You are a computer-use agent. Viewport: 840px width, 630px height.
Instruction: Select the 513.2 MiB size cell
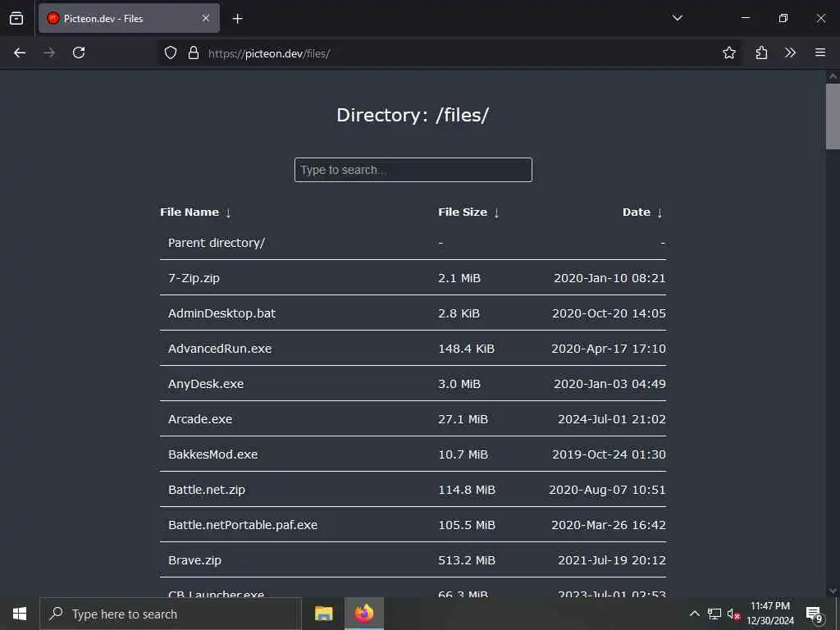pos(467,560)
